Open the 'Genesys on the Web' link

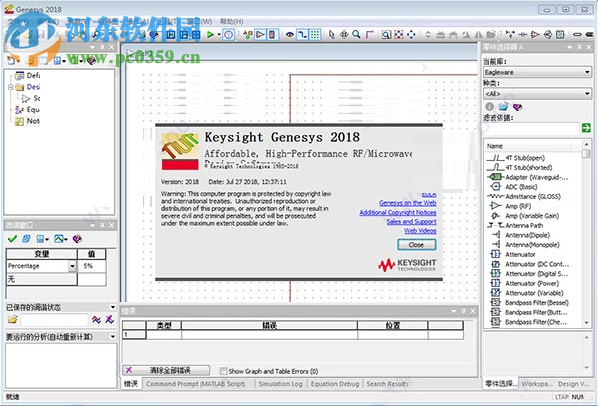tap(408, 203)
